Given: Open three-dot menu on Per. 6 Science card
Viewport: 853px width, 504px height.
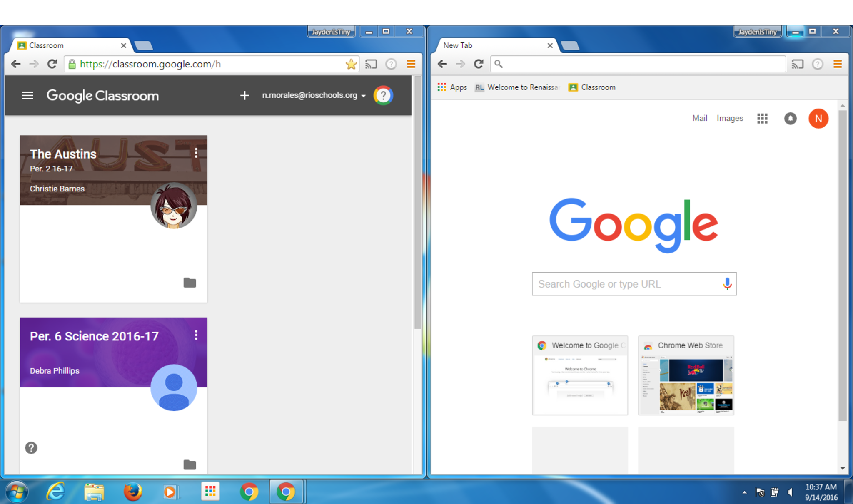Looking at the screenshot, I should [x=196, y=335].
